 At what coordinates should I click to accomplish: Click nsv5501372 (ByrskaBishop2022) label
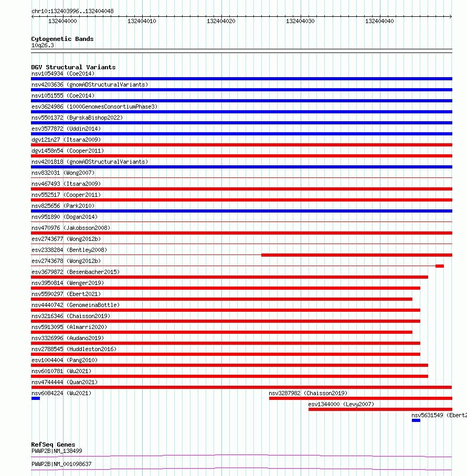click(77, 118)
